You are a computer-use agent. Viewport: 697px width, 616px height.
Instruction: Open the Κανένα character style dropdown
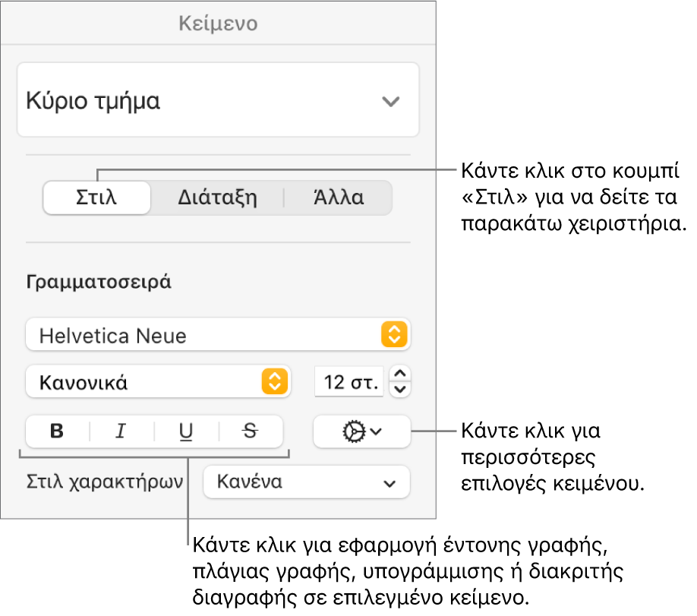tap(306, 482)
